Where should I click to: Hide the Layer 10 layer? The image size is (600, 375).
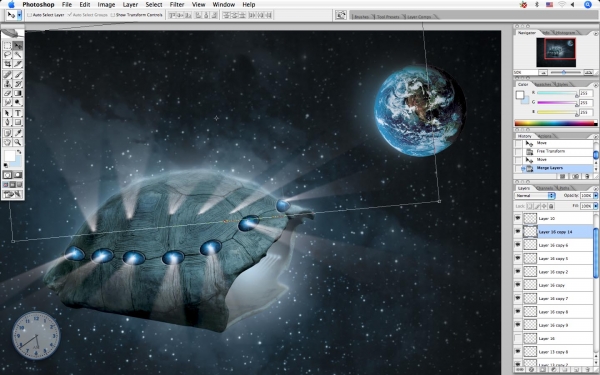point(518,218)
